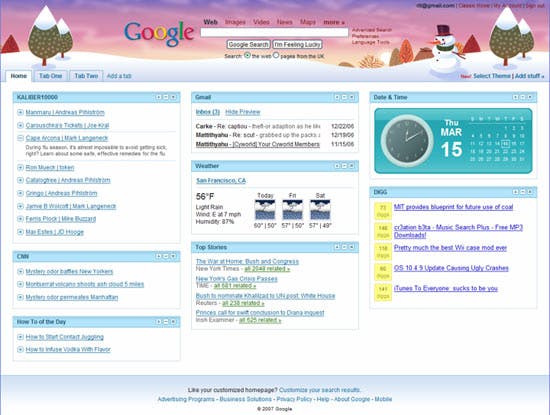Close the How To of the Day widget
The height and width of the screenshot is (415, 550).
click(x=173, y=322)
